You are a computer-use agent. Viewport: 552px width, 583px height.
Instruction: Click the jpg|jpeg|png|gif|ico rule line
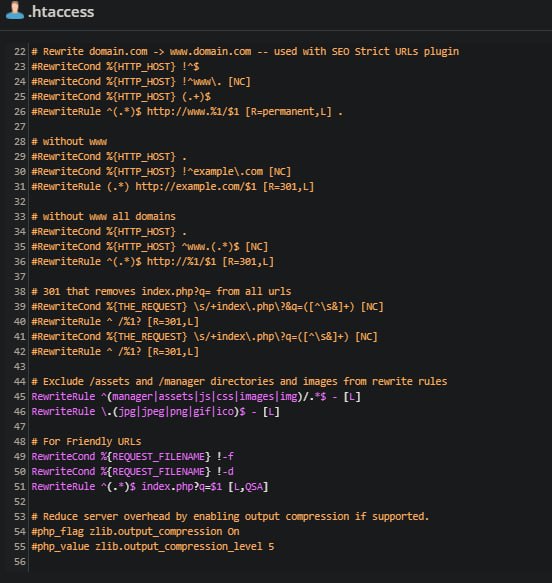tap(155, 412)
